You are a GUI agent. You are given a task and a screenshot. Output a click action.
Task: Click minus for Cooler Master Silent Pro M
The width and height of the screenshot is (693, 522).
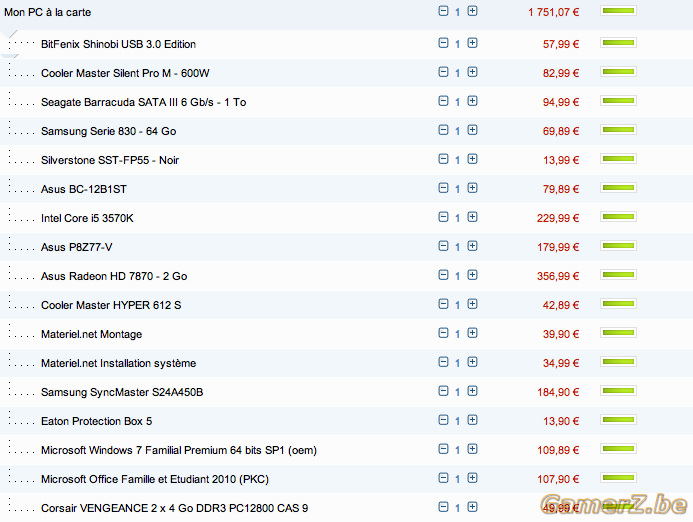click(x=443, y=72)
